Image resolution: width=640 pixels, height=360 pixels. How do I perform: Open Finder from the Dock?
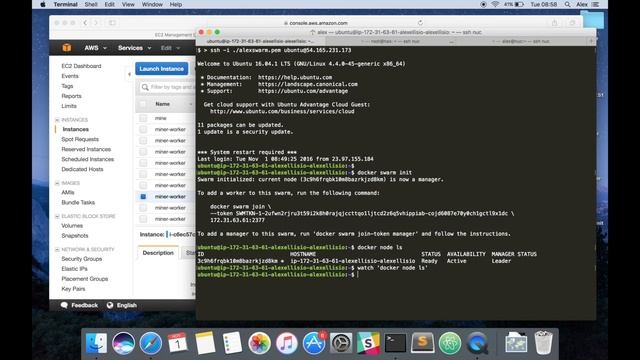point(96,343)
